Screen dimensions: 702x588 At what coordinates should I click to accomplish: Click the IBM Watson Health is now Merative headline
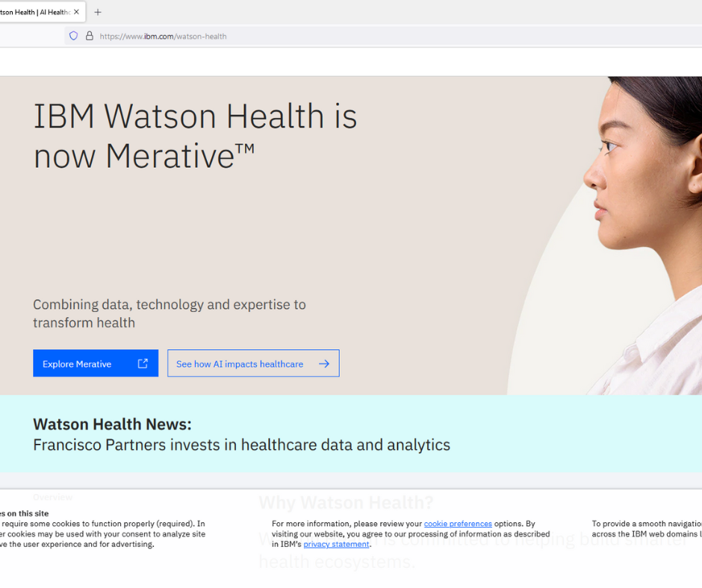[x=195, y=136]
